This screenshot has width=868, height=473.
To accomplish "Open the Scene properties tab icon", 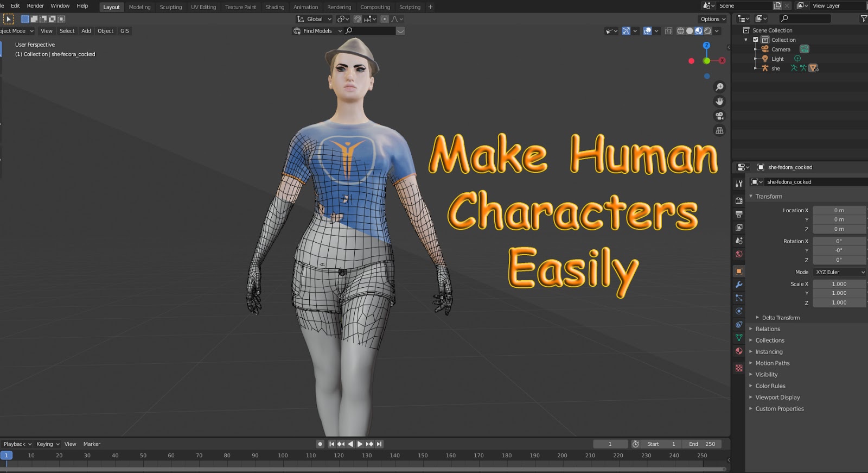I will [x=739, y=241].
